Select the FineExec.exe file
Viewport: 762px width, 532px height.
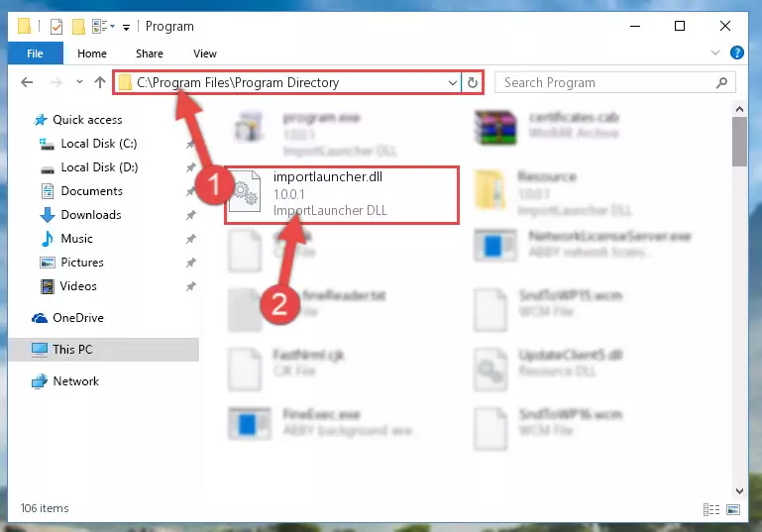[x=321, y=423]
